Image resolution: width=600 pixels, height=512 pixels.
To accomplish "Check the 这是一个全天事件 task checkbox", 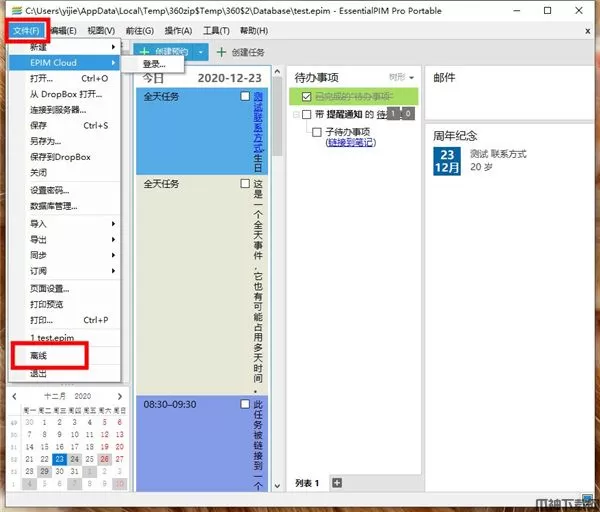I will [x=245, y=183].
